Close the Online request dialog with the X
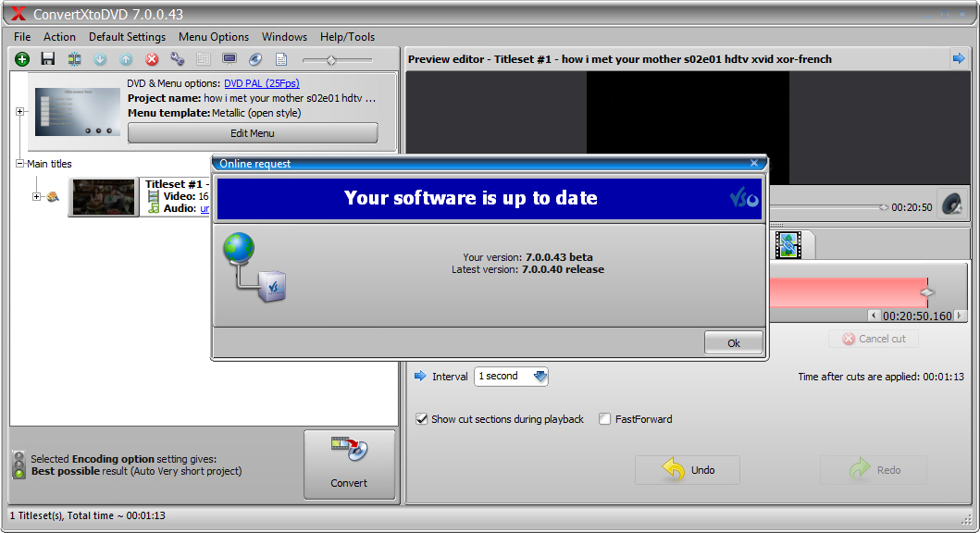 pyautogui.click(x=754, y=163)
